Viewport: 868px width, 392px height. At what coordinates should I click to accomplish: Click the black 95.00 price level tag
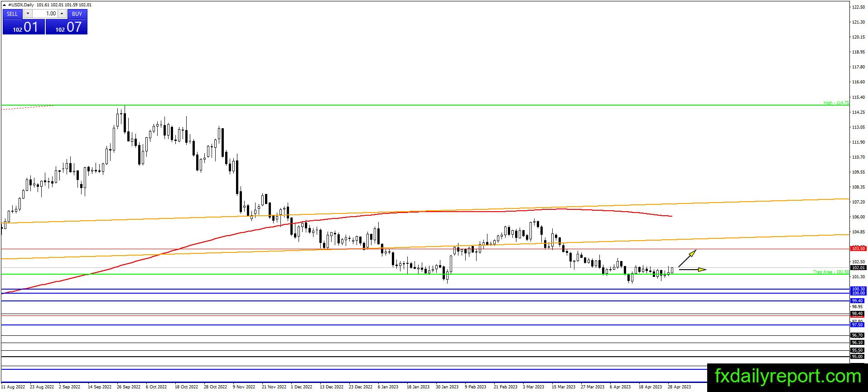pos(858,357)
